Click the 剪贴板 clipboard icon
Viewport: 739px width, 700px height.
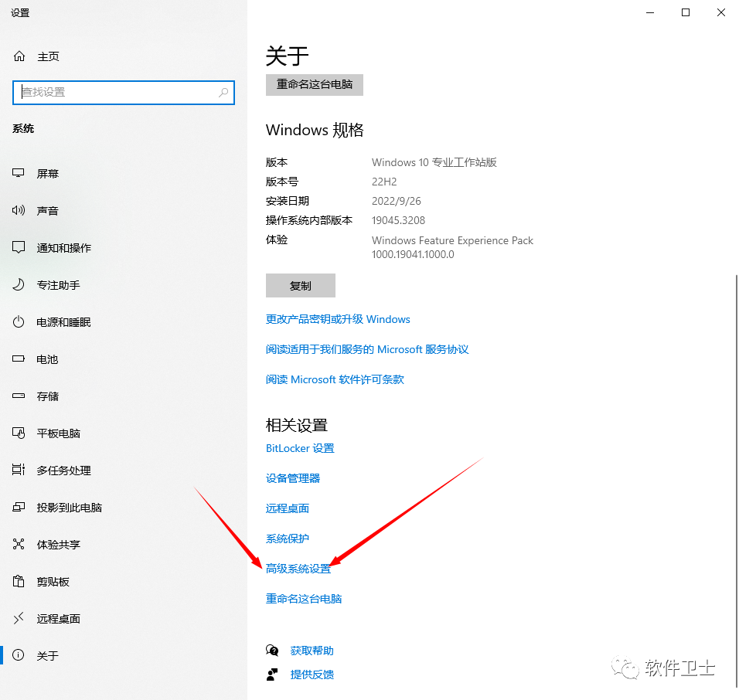click(19, 581)
